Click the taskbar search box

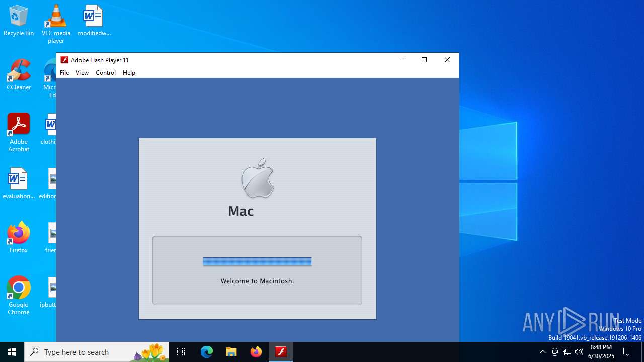pyautogui.click(x=97, y=352)
